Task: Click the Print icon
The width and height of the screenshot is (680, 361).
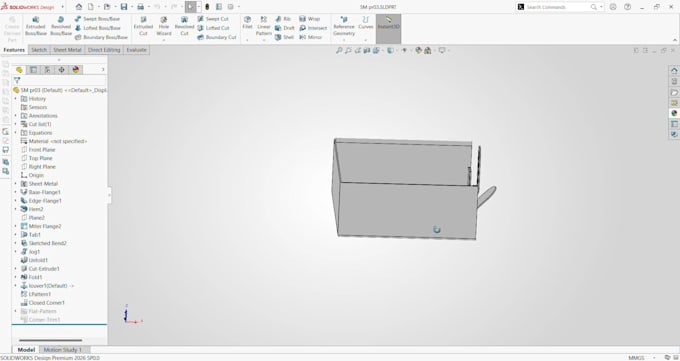Action: 141,7
